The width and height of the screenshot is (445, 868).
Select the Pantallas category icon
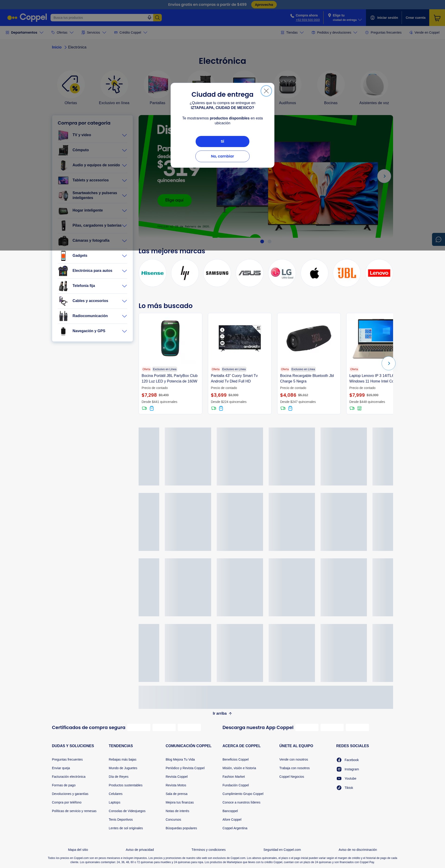[158, 84]
